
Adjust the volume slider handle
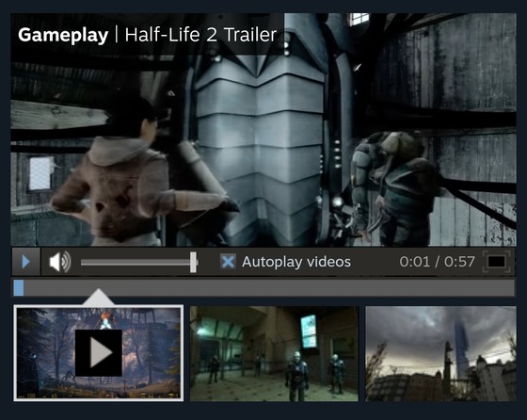(193, 262)
